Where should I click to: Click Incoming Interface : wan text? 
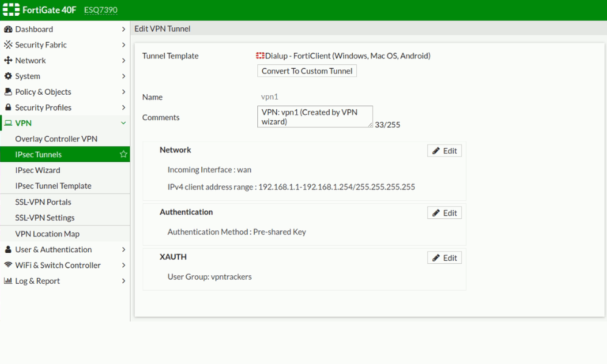click(x=209, y=170)
